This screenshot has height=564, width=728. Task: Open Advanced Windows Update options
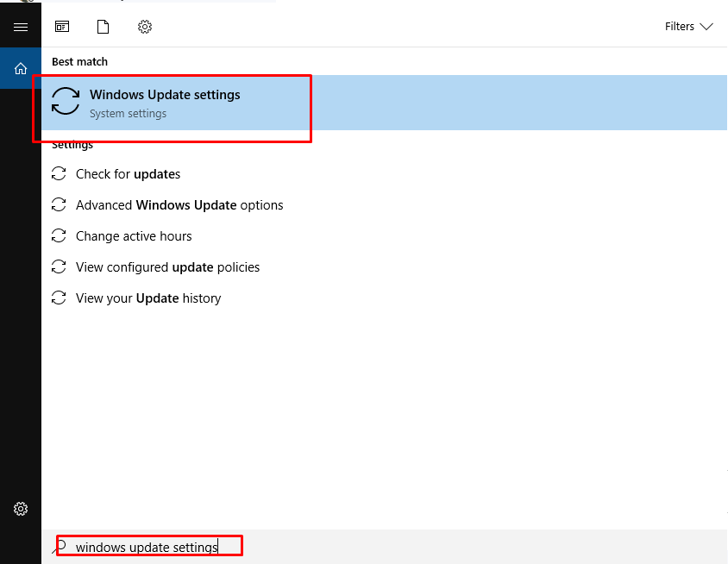[x=179, y=205]
